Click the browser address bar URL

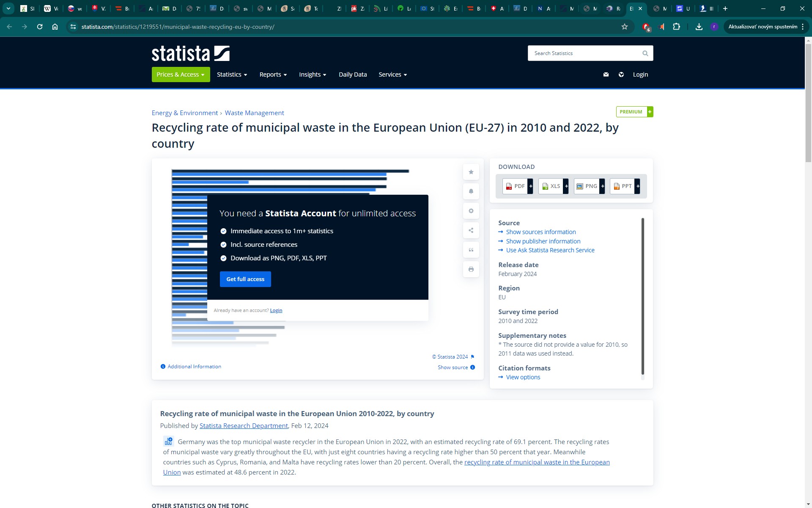tap(178, 27)
